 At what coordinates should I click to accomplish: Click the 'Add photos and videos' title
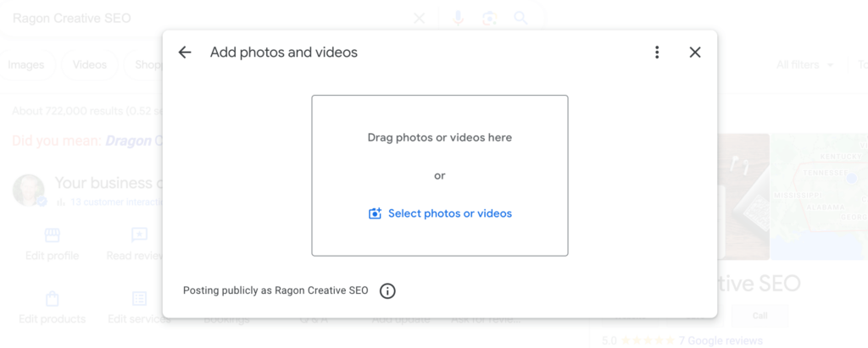[283, 52]
